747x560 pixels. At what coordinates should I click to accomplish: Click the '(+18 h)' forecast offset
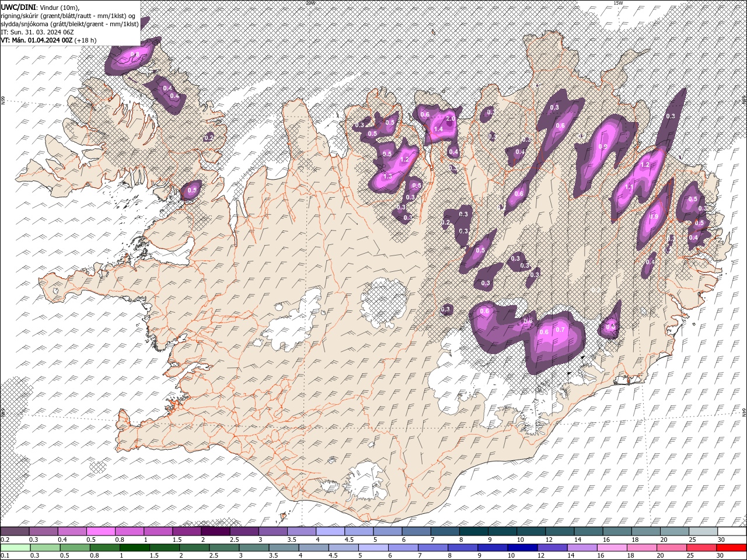click(86, 40)
